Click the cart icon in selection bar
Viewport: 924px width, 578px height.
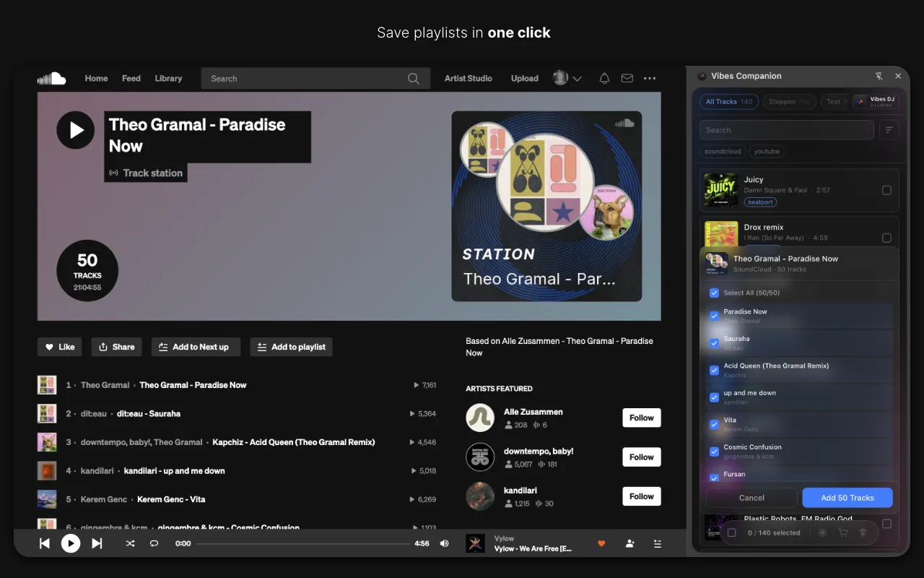(x=842, y=532)
